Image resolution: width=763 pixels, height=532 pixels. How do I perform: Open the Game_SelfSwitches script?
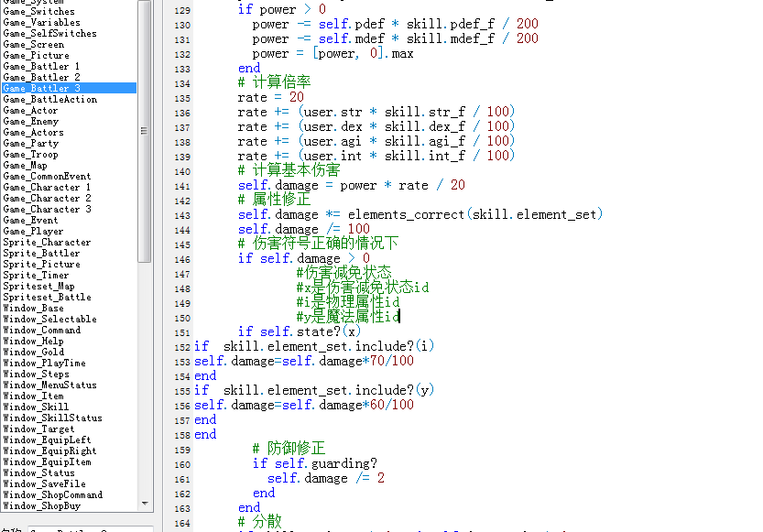pyautogui.click(x=49, y=34)
